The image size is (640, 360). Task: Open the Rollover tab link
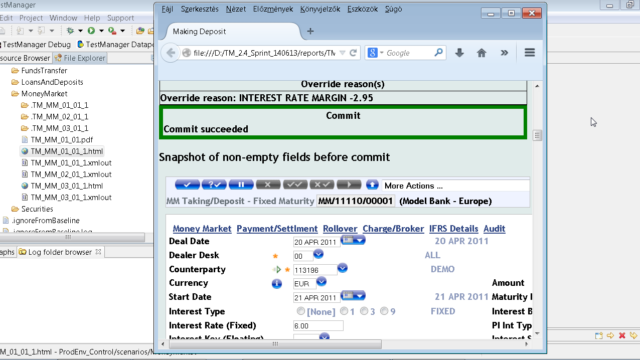pos(340,229)
